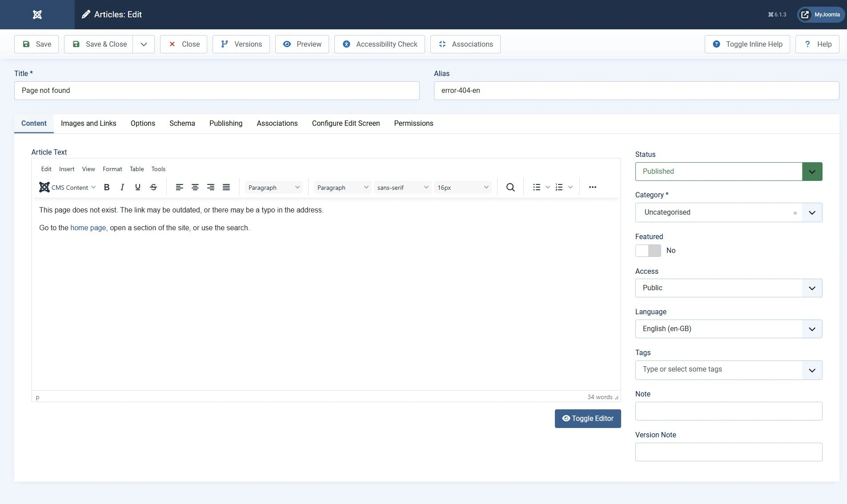Align text right

tap(211, 188)
